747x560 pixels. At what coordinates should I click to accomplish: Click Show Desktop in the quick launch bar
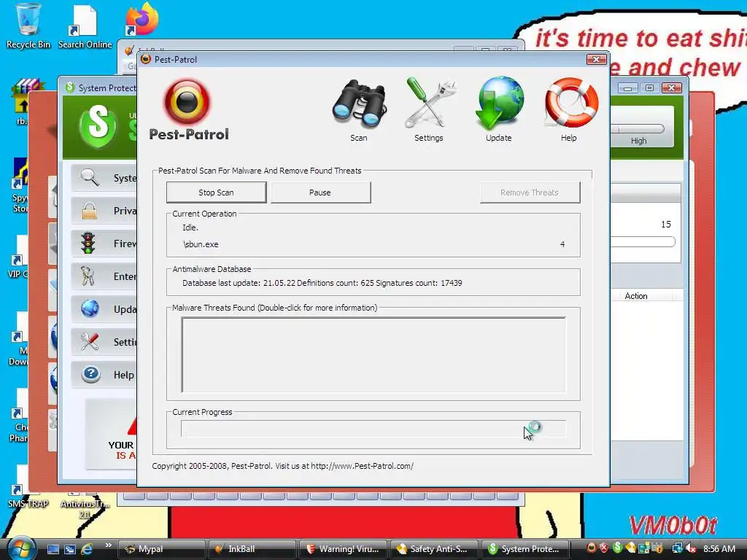point(53,549)
